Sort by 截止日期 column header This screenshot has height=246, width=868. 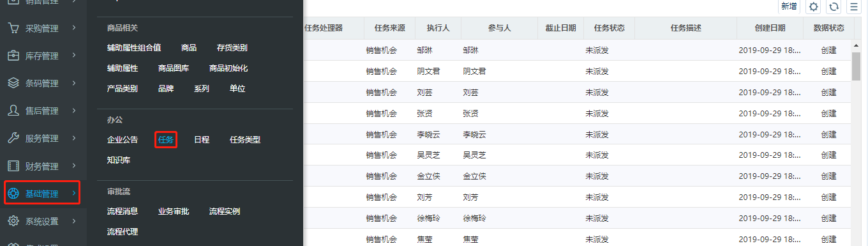(561, 28)
